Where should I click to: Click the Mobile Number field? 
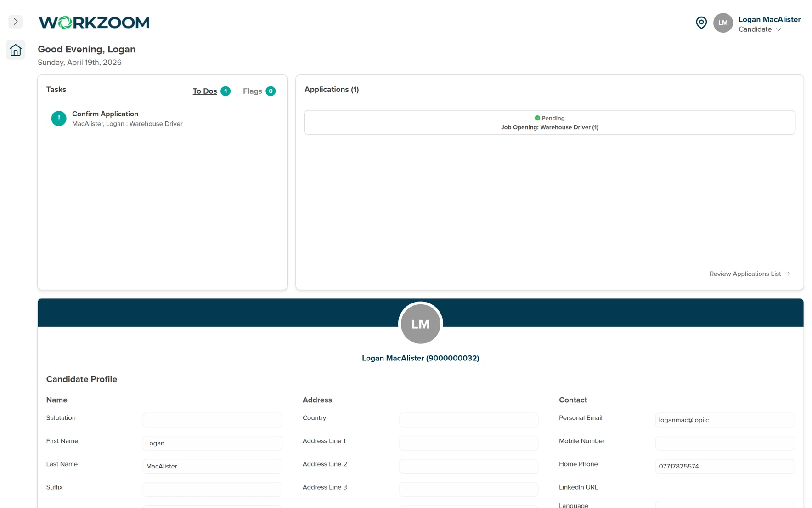tap(725, 443)
